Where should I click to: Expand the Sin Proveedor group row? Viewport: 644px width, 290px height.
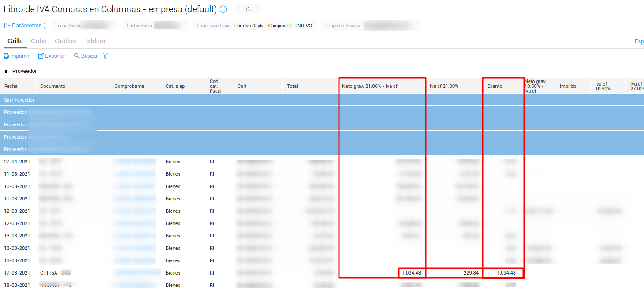pos(19,100)
